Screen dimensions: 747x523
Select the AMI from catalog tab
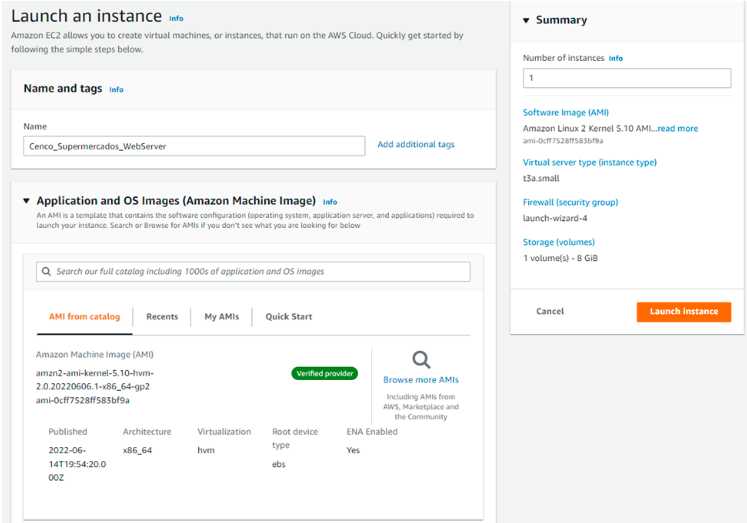(84, 317)
